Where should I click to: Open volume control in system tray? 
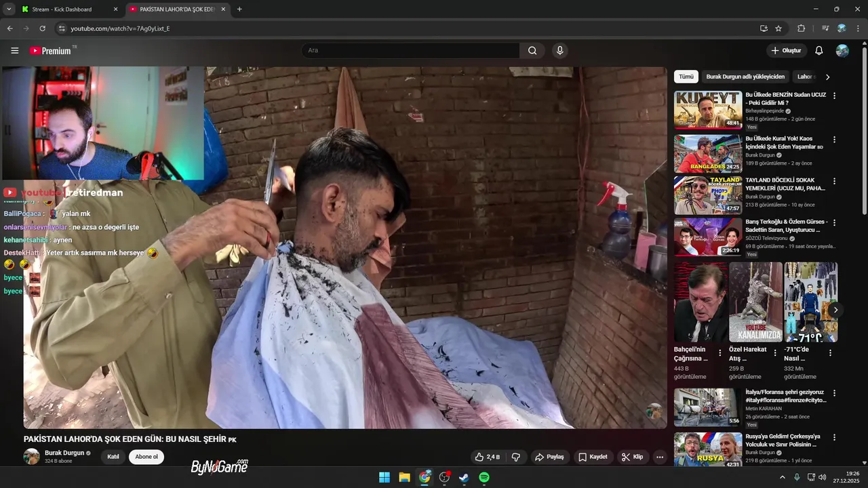point(823,477)
